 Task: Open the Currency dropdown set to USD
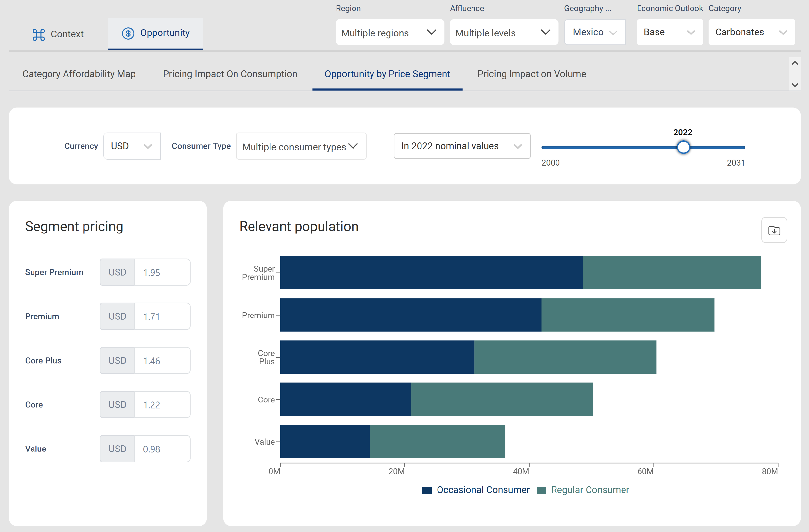[x=132, y=146]
